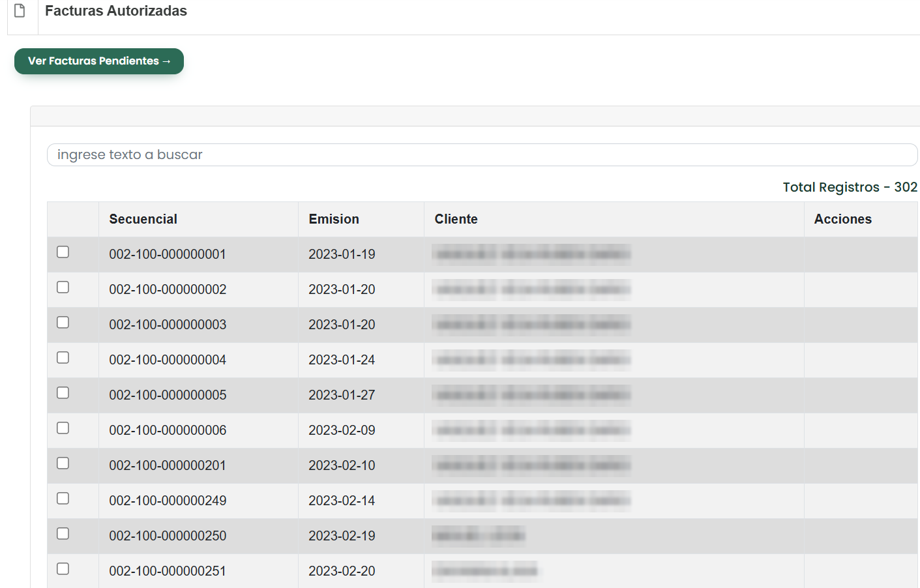Image resolution: width=920 pixels, height=588 pixels.
Task: Click the emission date 2023-02-10
Action: point(342,465)
